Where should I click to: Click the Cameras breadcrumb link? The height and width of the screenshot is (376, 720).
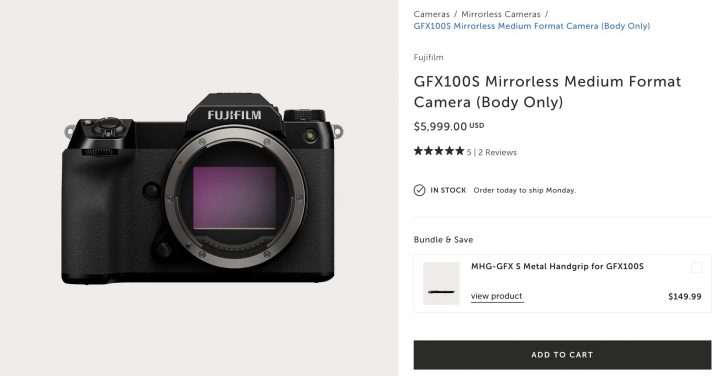click(431, 14)
